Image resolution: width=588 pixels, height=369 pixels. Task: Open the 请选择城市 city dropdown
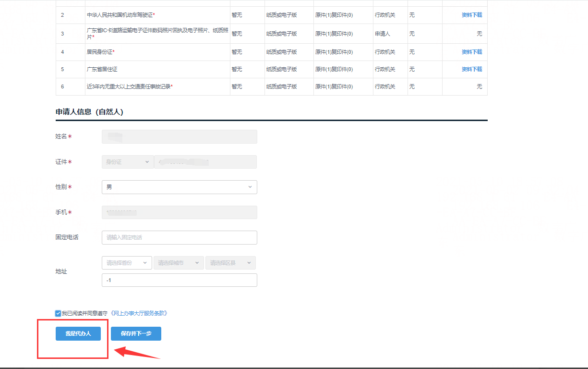178,263
